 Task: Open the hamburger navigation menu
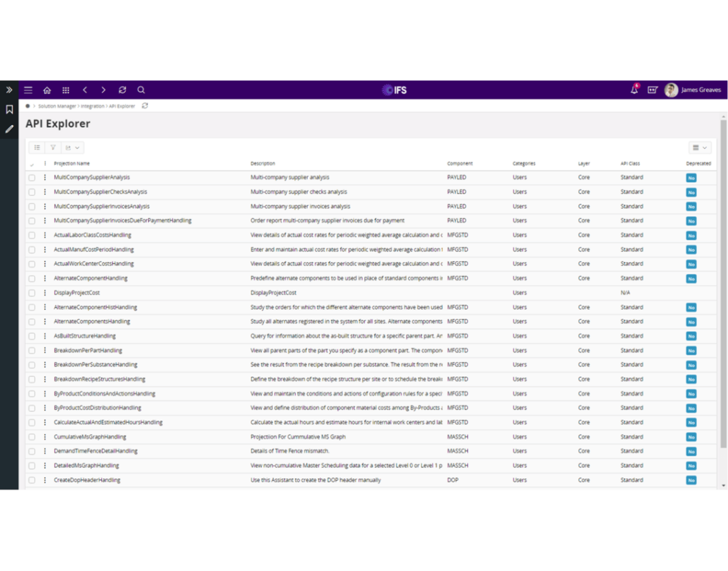28,90
